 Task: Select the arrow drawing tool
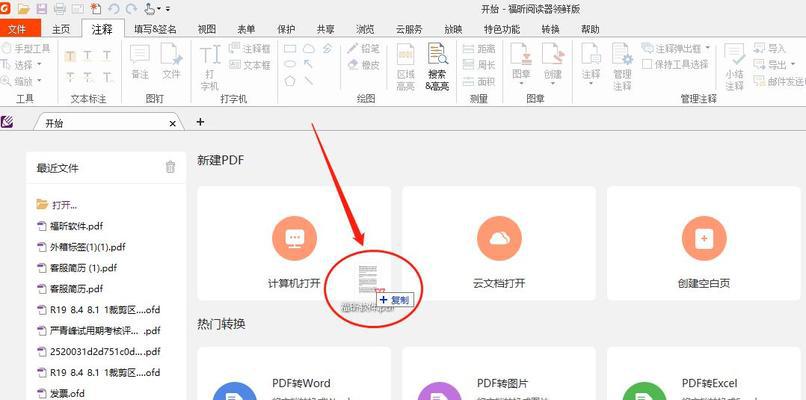tap(308, 64)
